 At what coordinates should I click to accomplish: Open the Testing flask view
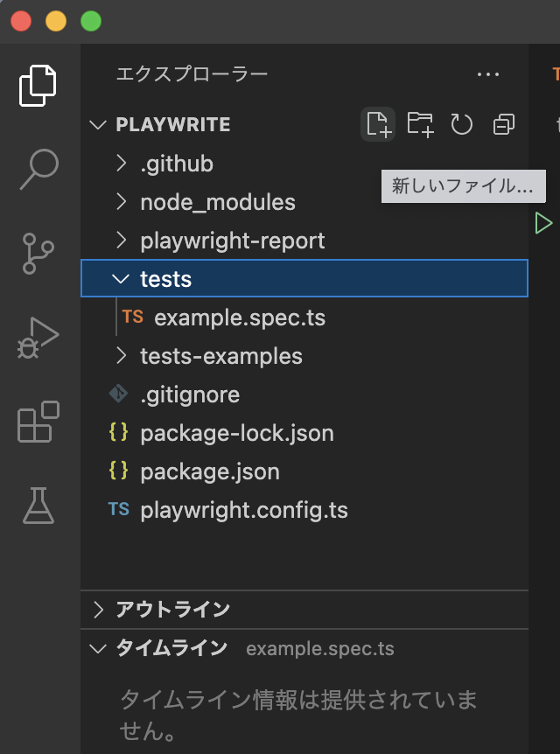[38, 506]
